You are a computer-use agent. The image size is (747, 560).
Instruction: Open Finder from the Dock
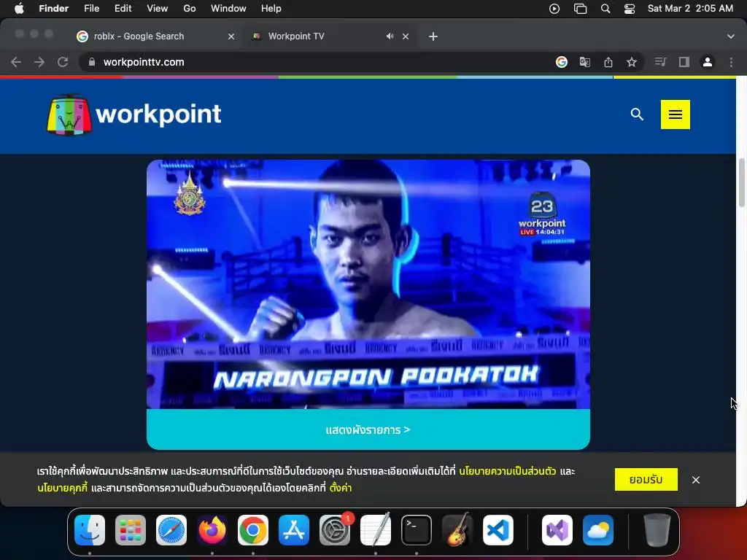(x=90, y=530)
